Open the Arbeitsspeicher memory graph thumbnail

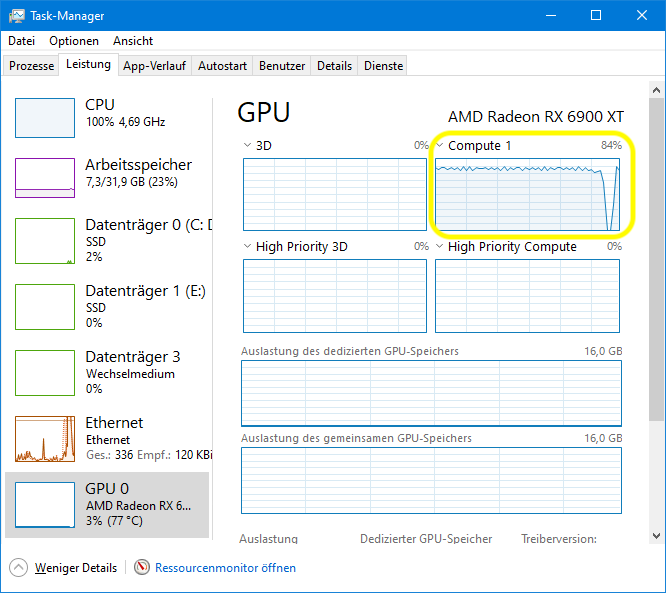[45, 178]
